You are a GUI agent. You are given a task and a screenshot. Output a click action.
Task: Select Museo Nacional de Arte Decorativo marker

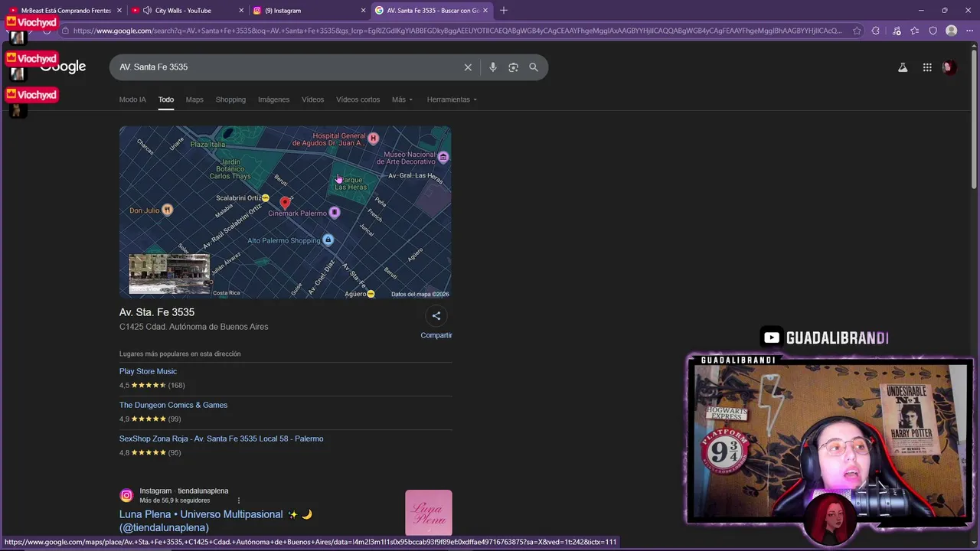(x=443, y=157)
